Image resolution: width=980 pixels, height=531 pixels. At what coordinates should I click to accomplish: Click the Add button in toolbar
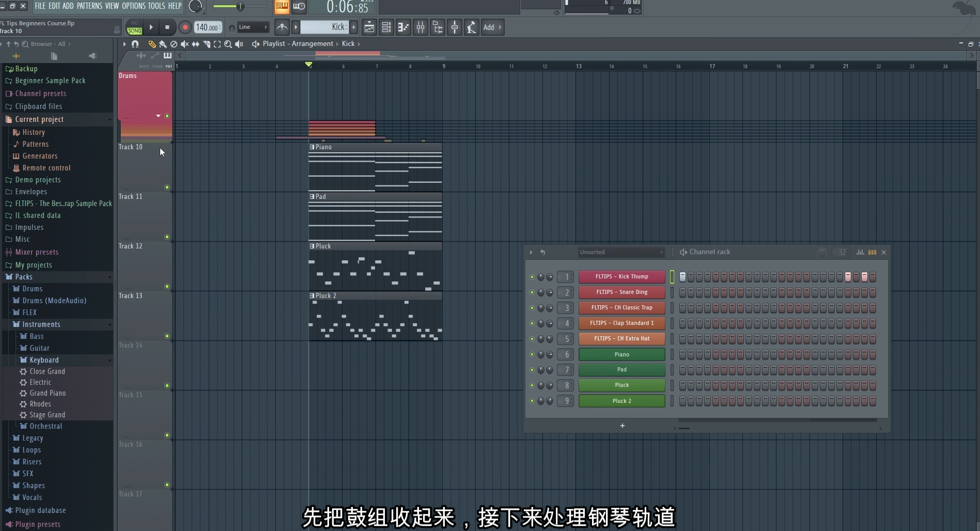(x=489, y=27)
